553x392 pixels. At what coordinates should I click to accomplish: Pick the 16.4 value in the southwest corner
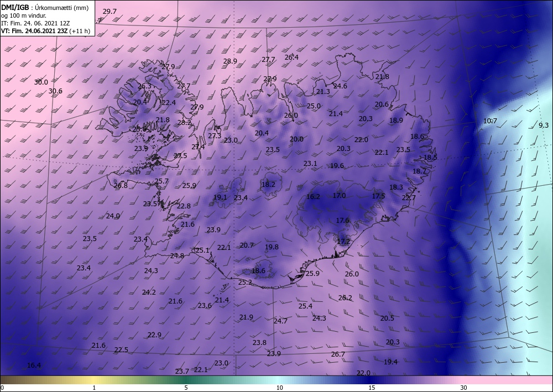pos(34,365)
